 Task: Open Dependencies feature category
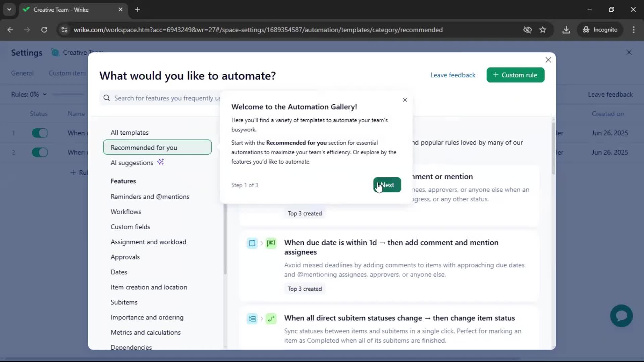[x=131, y=347]
